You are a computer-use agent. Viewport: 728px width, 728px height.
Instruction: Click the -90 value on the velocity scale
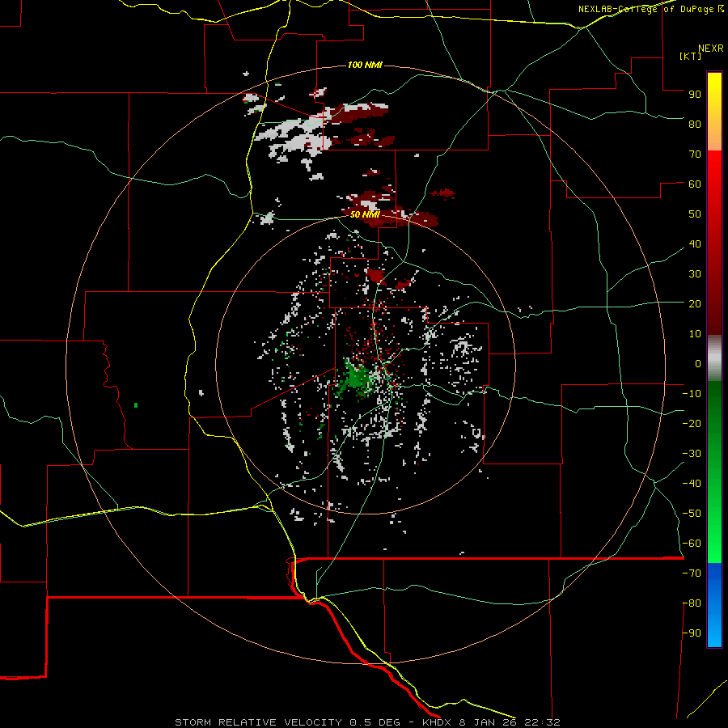coord(692,633)
